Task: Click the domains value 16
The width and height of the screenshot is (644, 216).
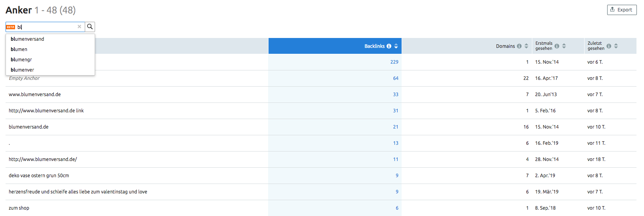Action: point(526,127)
